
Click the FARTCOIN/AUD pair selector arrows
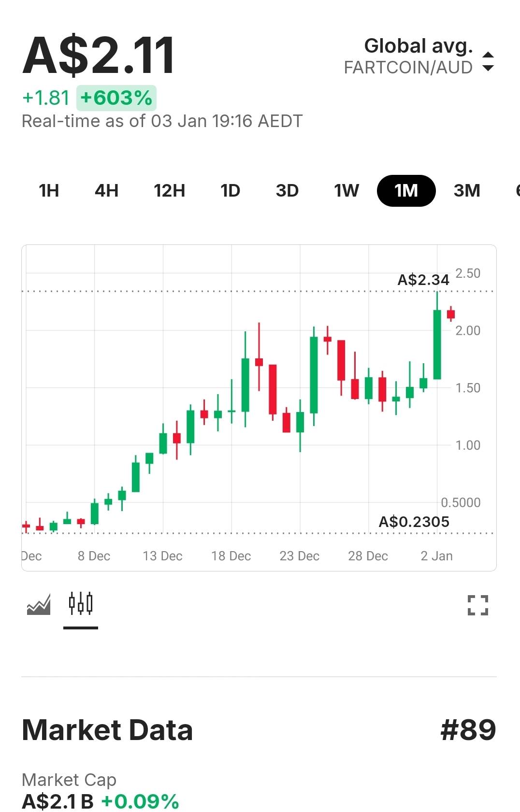488,61
